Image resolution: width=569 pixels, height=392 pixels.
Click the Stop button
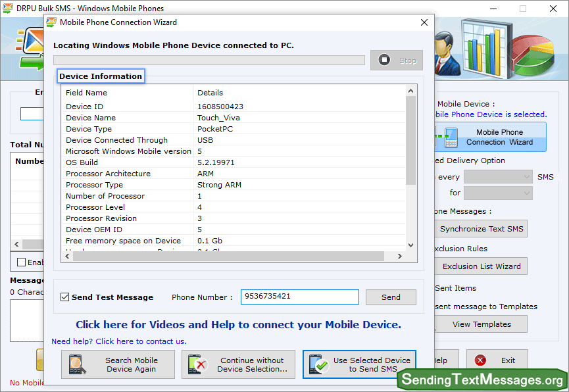pos(396,60)
